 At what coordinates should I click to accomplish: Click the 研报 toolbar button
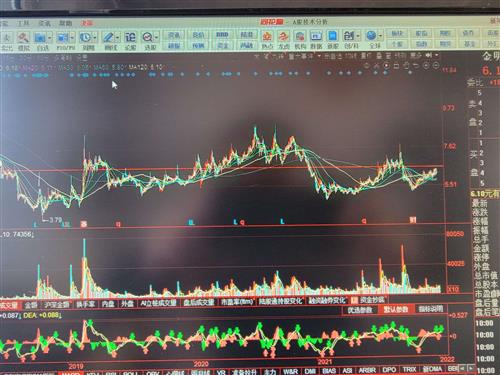coord(174,46)
